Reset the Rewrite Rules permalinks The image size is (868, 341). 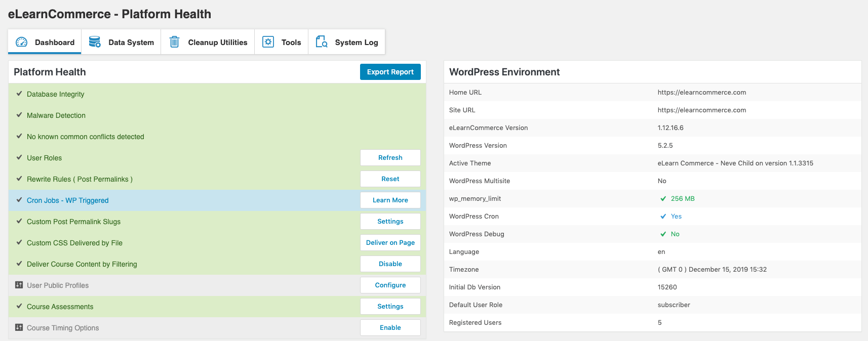coord(390,179)
